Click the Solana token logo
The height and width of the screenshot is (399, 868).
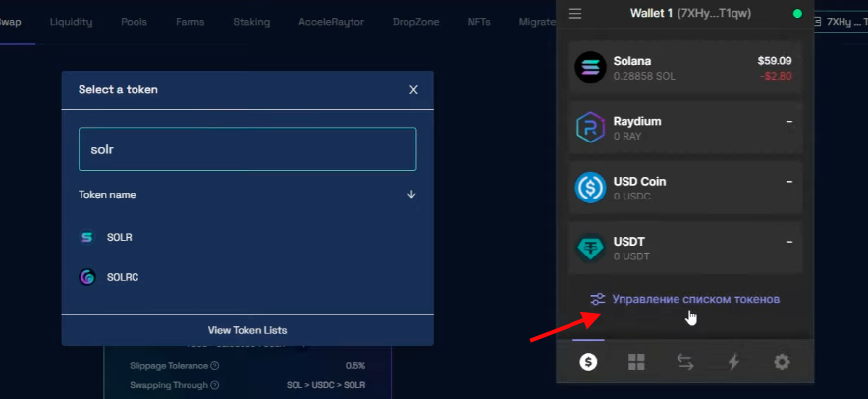(x=591, y=67)
